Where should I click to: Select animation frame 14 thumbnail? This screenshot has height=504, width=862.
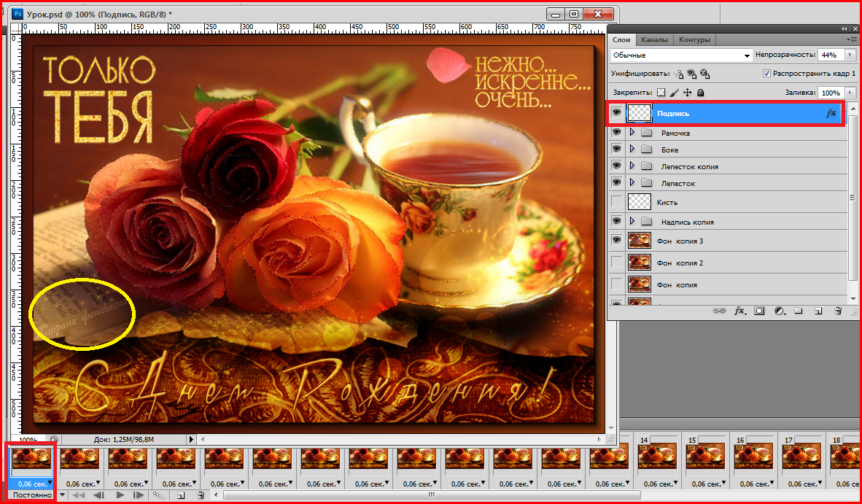coord(658,456)
